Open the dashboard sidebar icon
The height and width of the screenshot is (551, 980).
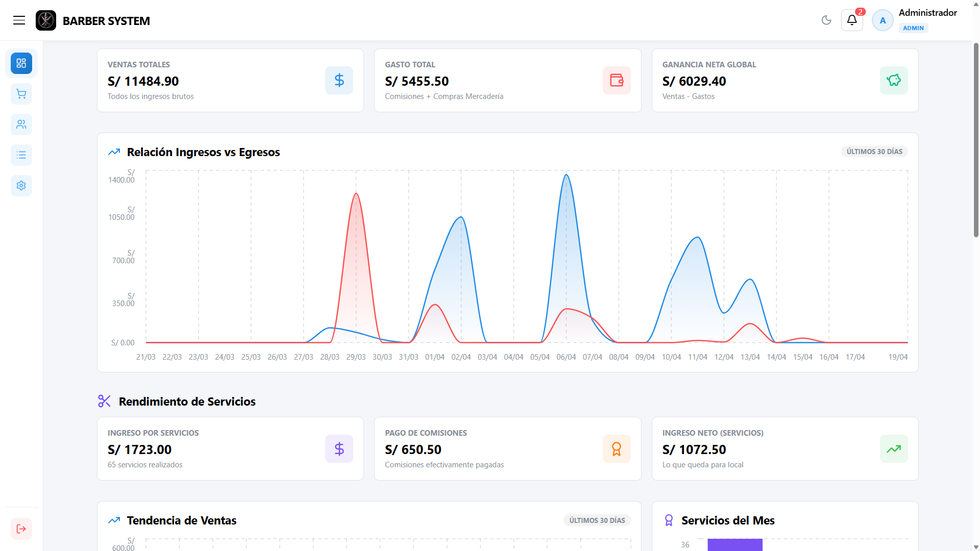[x=21, y=63]
